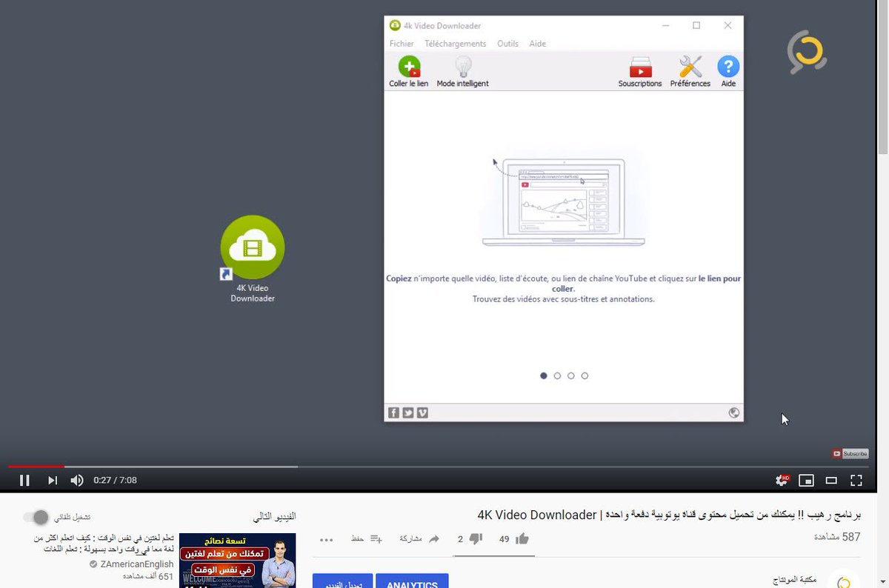The width and height of the screenshot is (889, 588).
Task: Select the first page indicator dot
Action: (x=544, y=375)
